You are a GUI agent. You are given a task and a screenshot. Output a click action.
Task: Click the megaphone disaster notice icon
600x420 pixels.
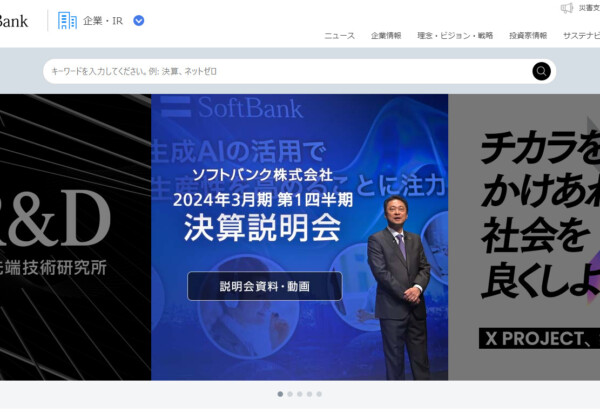[x=567, y=8]
